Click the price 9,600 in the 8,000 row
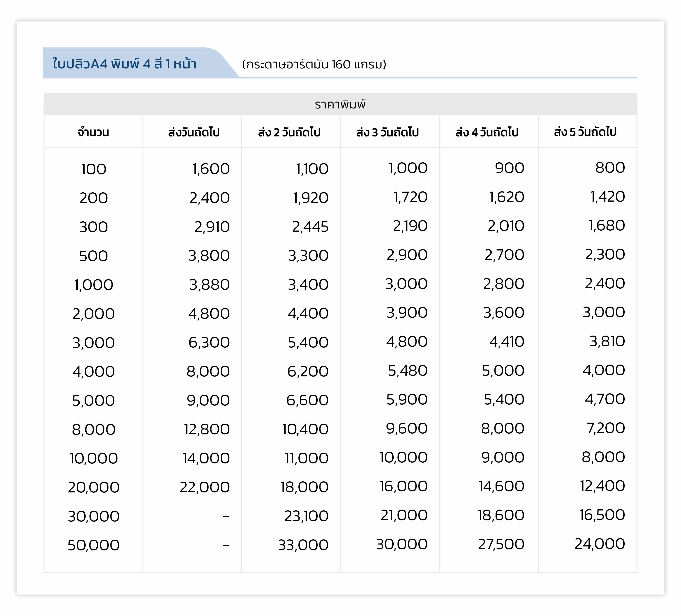Screen dimensions: 681x616 [407, 429]
